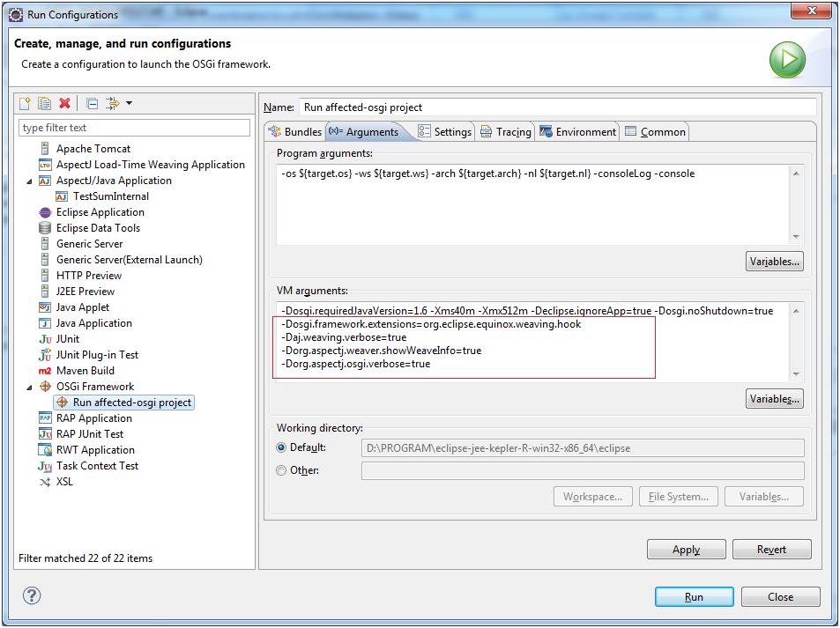The width and height of the screenshot is (840, 628).
Task: Click Program arguments scrollbar down arrow
Action: (x=796, y=237)
